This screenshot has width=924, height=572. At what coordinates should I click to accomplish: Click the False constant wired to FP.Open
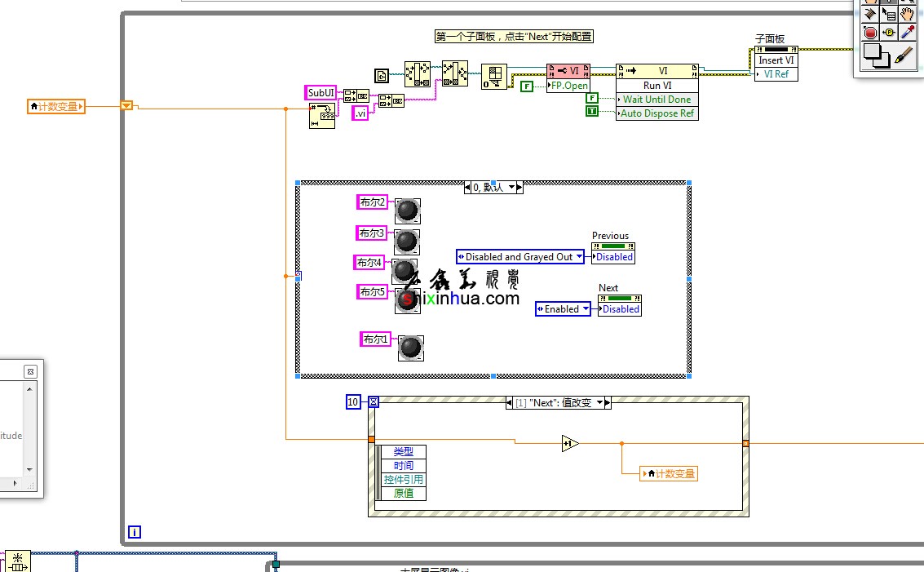[527, 86]
